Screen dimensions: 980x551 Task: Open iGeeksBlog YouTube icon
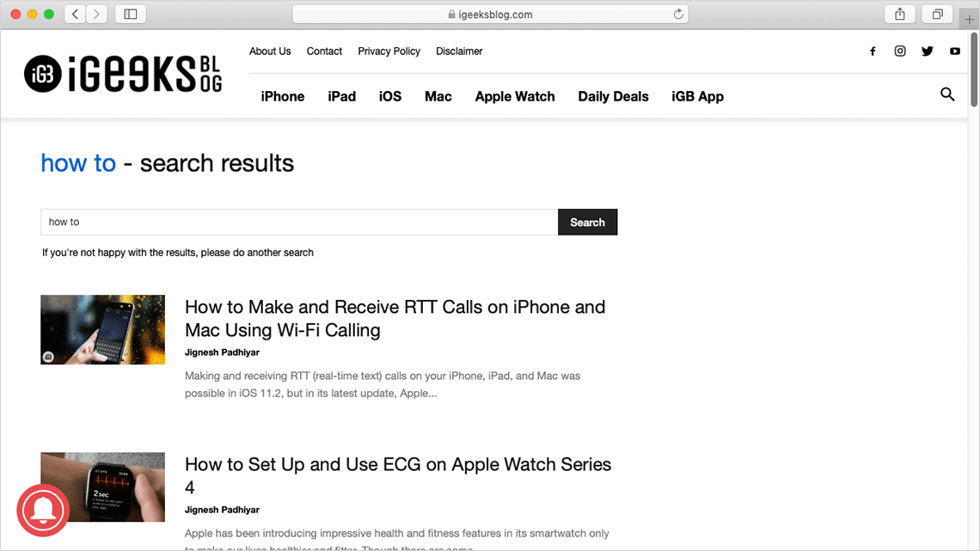[955, 52]
